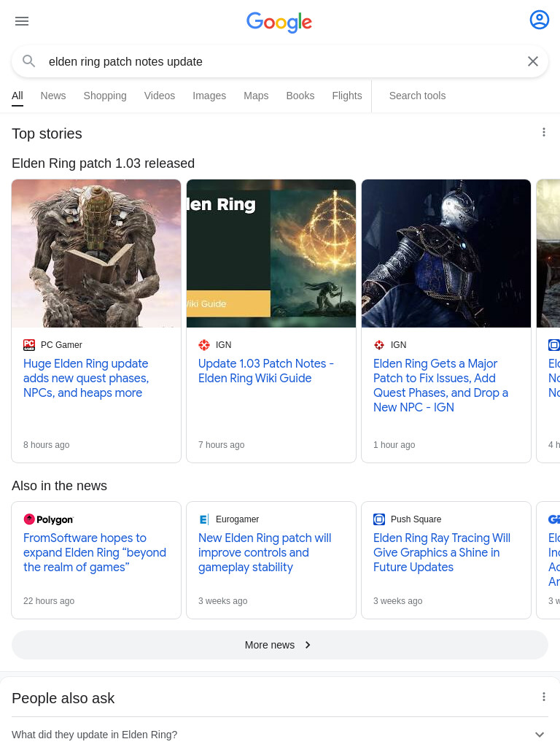Switch to the Books tab
Viewport: 560px width, 747px height.
tap(300, 96)
